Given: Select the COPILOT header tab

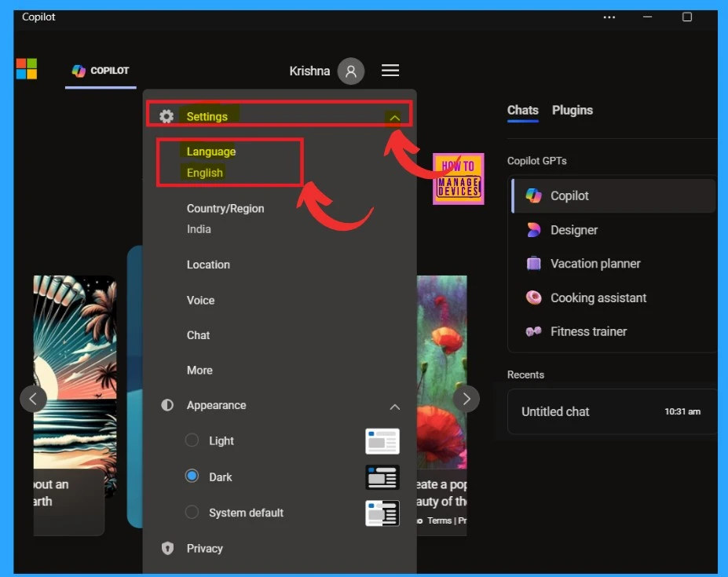Looking at the screenshot, I should [x=101, y=71].
